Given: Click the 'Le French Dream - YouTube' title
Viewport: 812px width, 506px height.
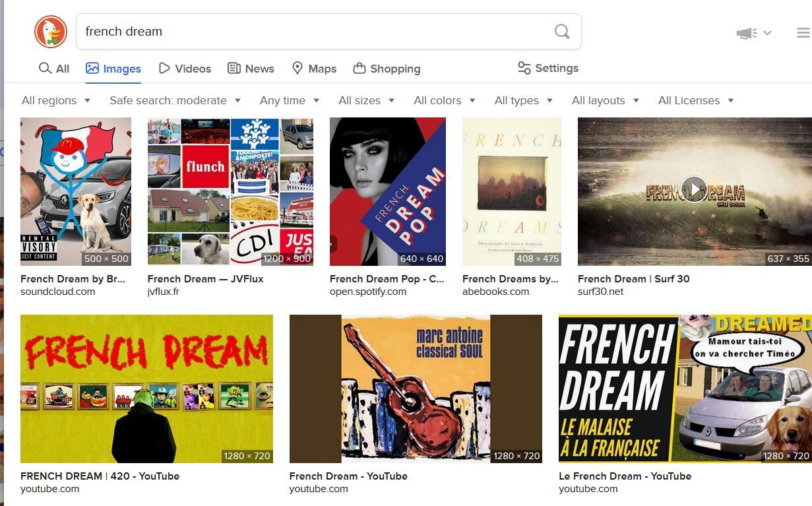Looking at the screenshot, I should [x=625, y=476].
